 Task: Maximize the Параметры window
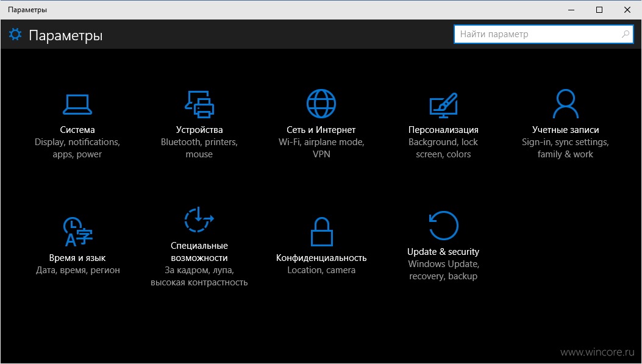pyautogui.click(x=599, y=10)
